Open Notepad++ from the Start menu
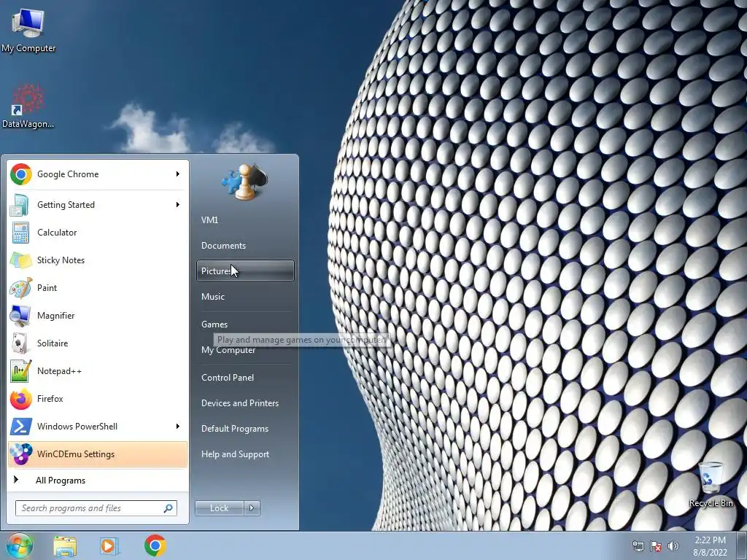 [97, 371]
